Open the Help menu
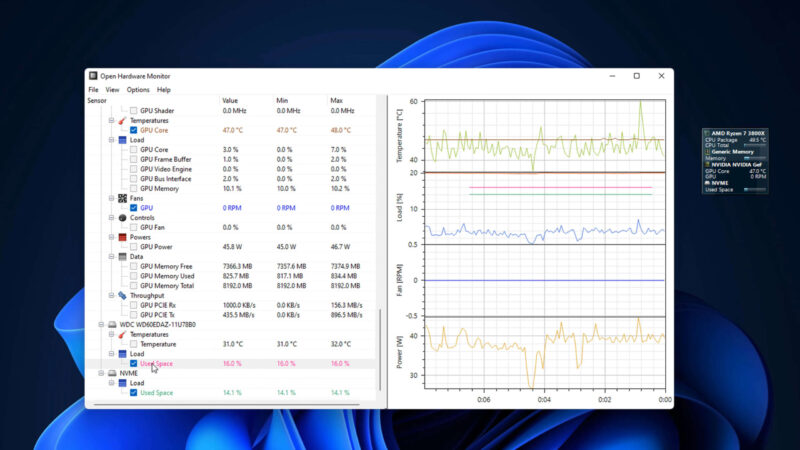The height and width of the screenshot is (450, 800). (x=163, y=90)
